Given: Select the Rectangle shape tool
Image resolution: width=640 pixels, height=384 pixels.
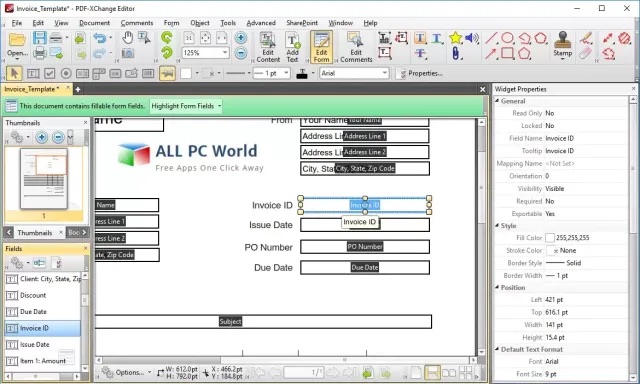Looking at the screenshot, I should [x=507, y=53].
